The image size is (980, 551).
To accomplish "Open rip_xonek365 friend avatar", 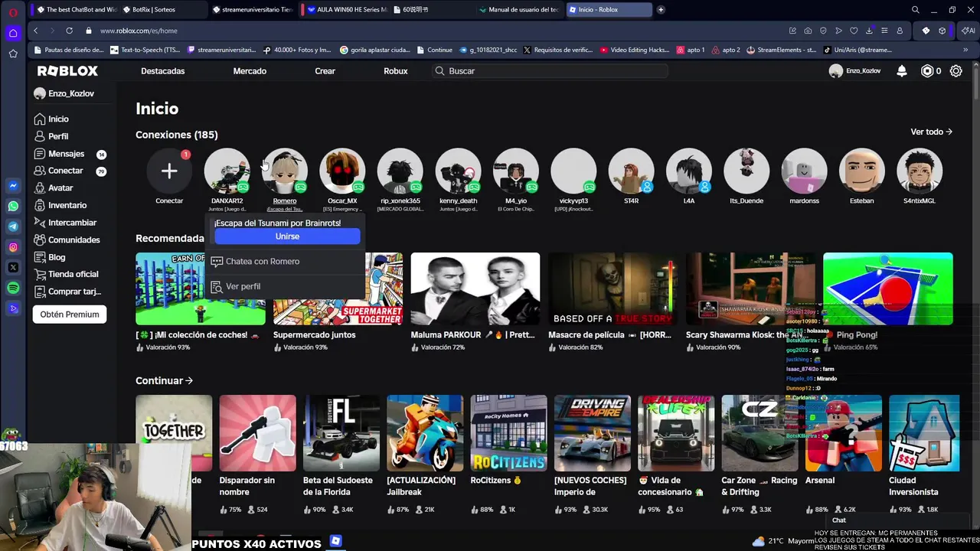I will [x=400, y=171].
